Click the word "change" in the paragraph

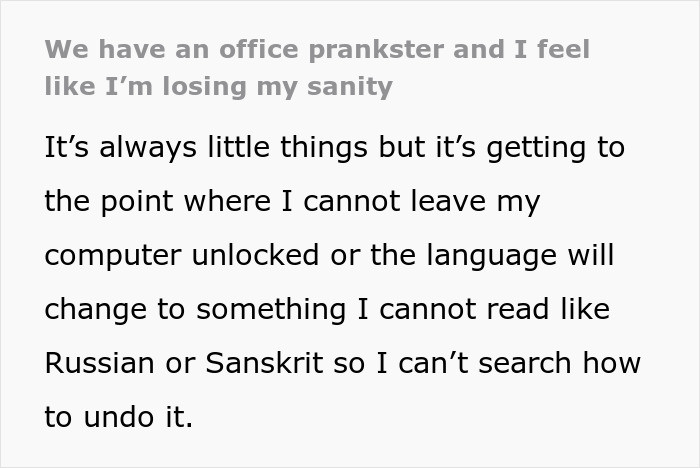[96, 310]
